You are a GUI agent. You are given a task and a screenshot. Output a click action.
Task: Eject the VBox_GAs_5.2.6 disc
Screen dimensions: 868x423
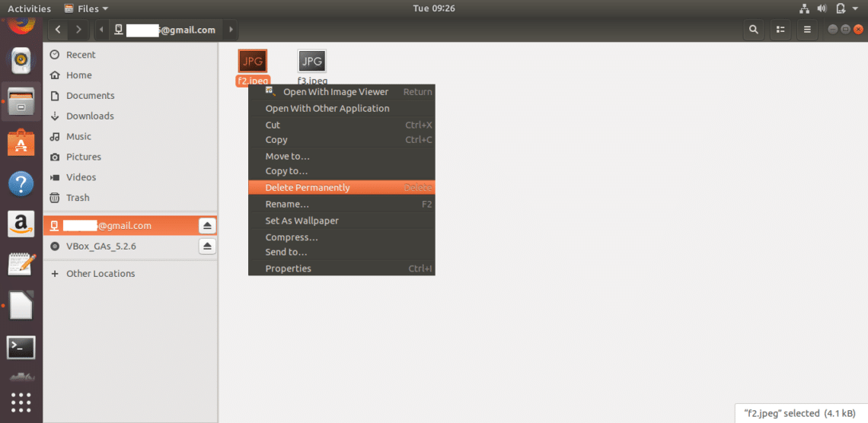207,246
